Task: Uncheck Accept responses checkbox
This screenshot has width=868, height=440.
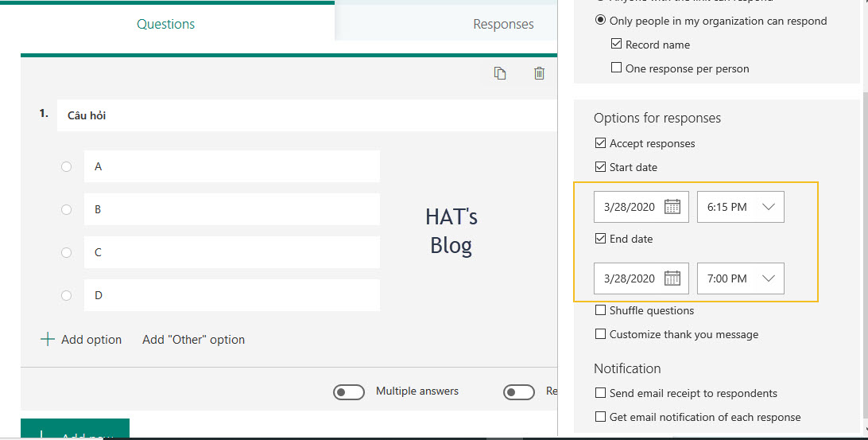Action: 600,143
